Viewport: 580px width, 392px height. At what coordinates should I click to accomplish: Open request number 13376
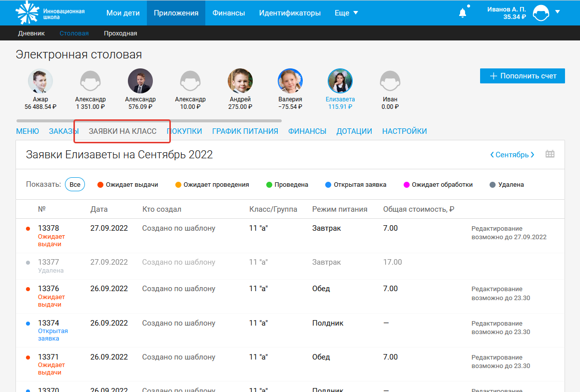point(48,289)
